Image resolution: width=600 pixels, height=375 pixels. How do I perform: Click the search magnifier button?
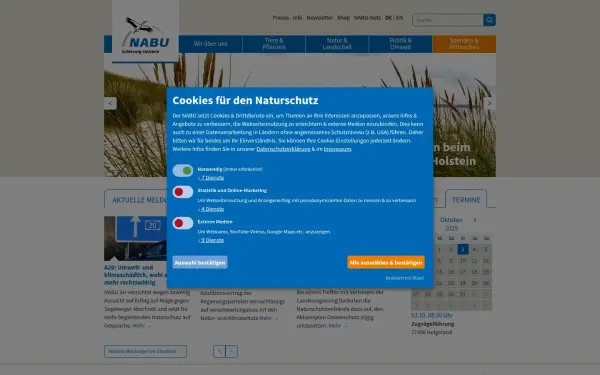pos(489,20)
